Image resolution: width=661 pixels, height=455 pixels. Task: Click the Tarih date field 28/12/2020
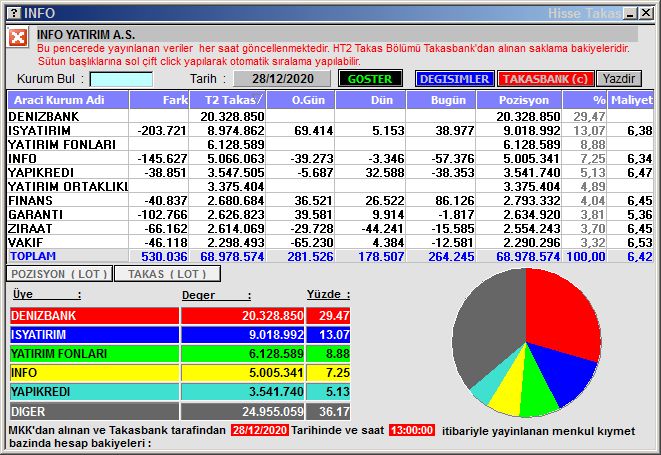[282, 79]
